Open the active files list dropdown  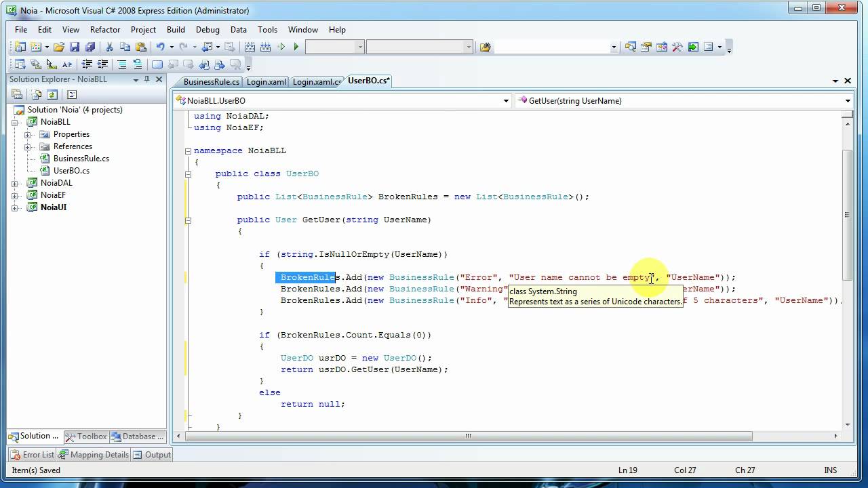click(x=836, y=81)
